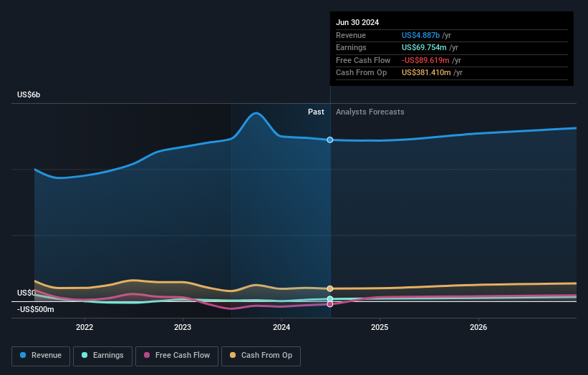
Task: Toggle the Cash From Op legend button
Action: pos(261,356)
